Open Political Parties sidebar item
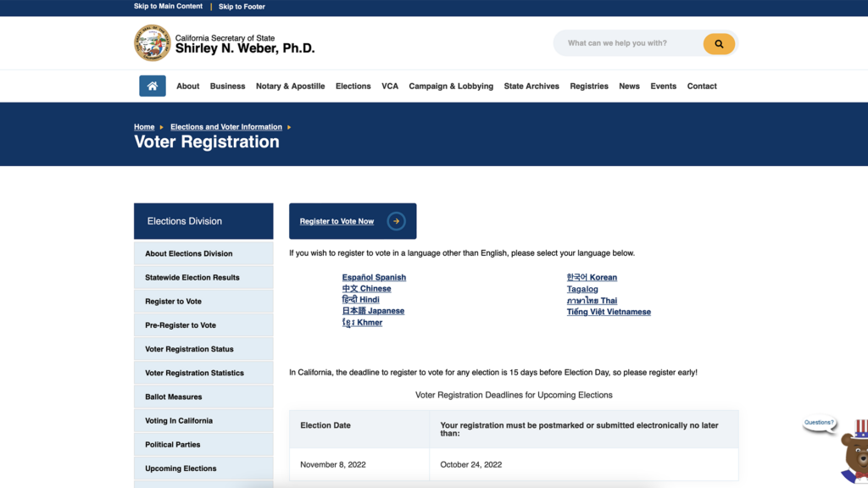 coord(203,444)
